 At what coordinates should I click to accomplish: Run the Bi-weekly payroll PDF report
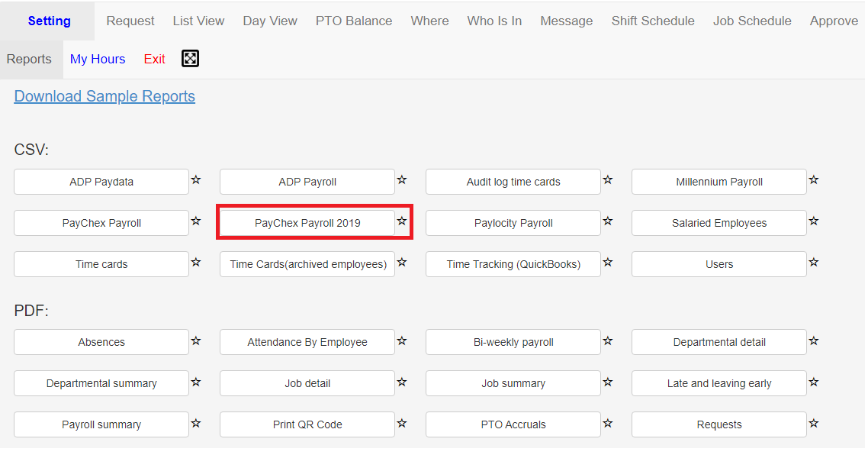(x=513, y=342)
